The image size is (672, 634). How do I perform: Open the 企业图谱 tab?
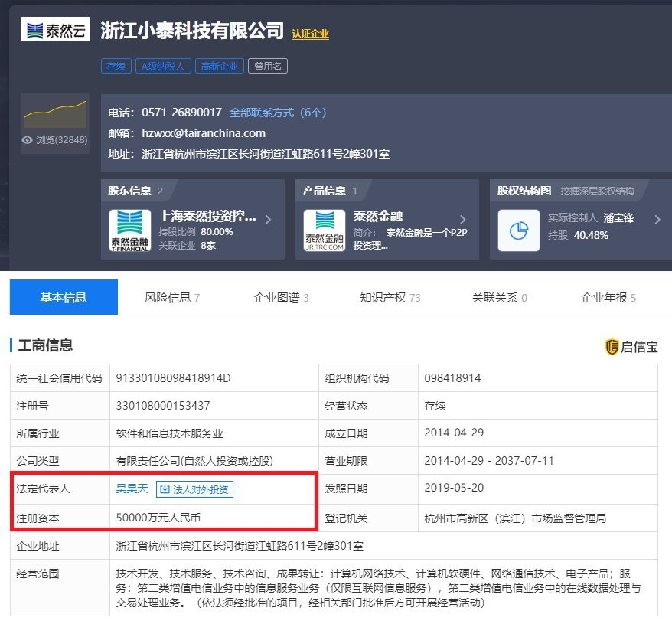[281, 298]
